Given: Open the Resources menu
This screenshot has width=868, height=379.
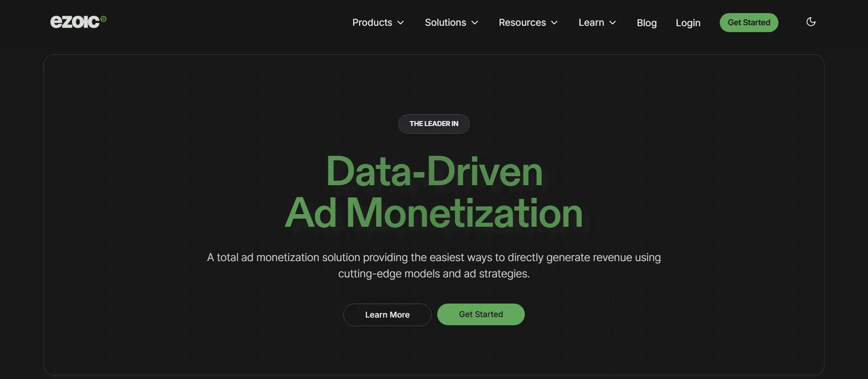Looking at the screenshot, I should pyautogui.click(x=522, y=23).
